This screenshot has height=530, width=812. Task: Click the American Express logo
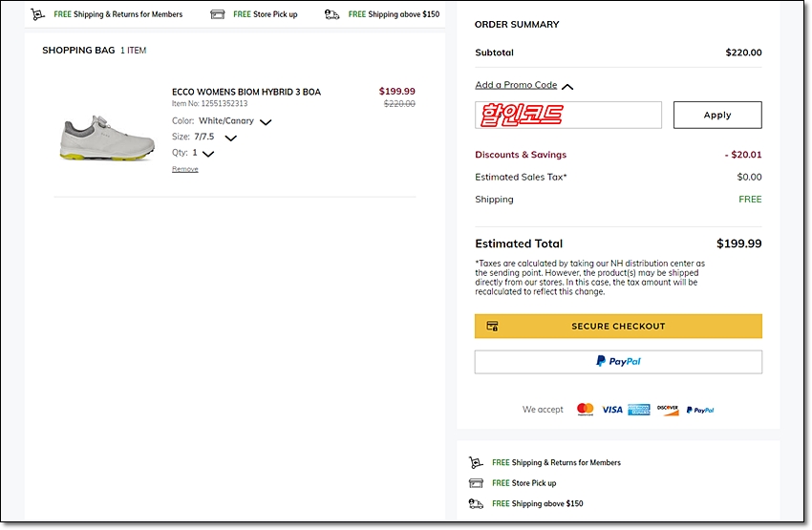639,410
